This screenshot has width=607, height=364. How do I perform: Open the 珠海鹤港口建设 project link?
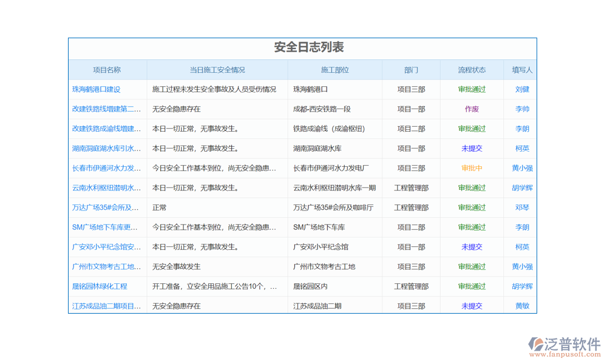[97, 89]
